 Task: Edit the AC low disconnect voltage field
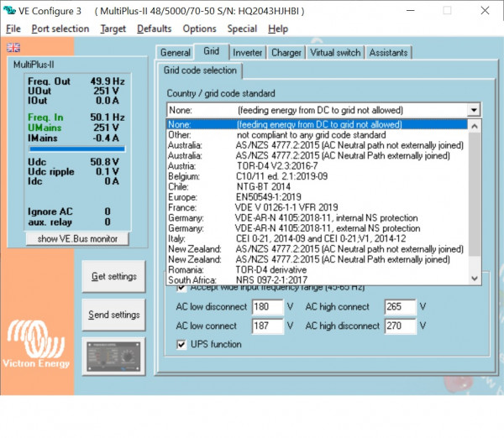(267, 306)
